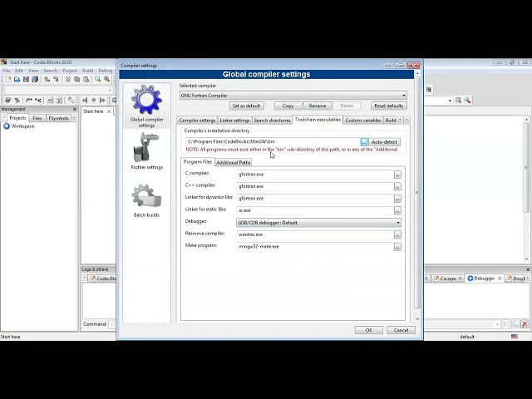
Task: Browse for Make program executable
Action: pos(397,247)
